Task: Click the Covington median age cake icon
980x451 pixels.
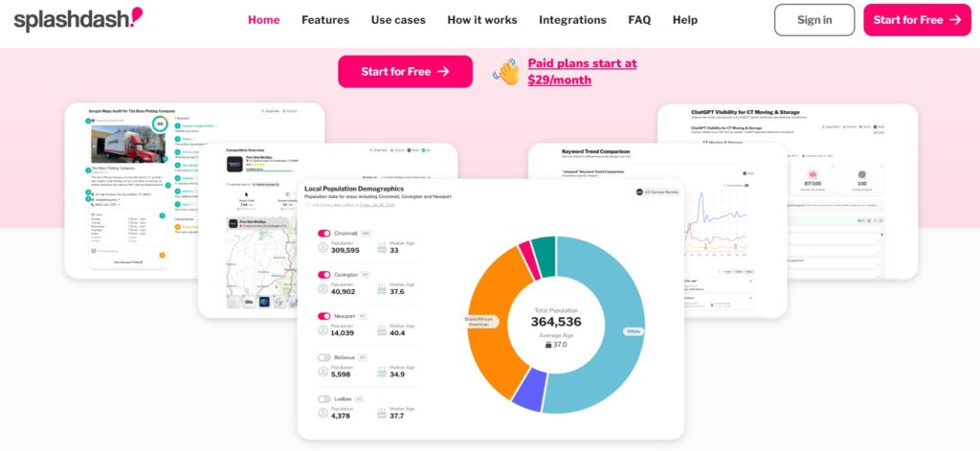Action: pos(383,288)
